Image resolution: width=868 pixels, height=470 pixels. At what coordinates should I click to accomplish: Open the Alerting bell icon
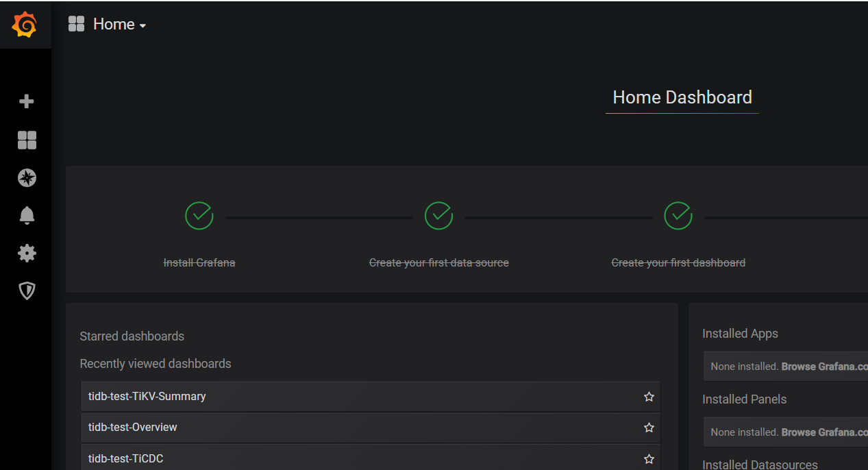point(27,215)
